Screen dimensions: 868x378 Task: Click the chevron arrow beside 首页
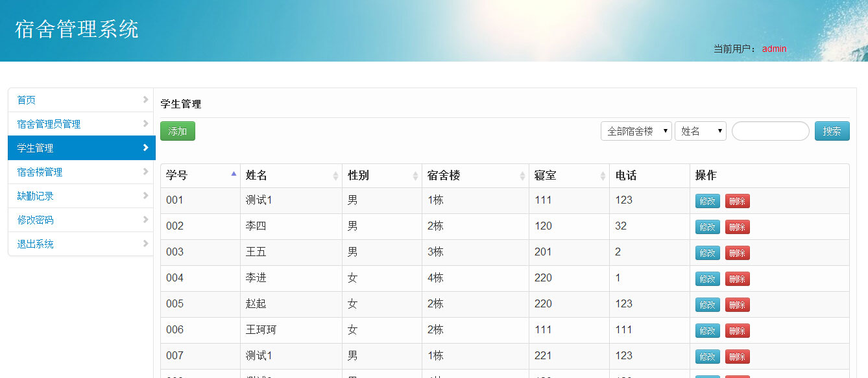147,100
